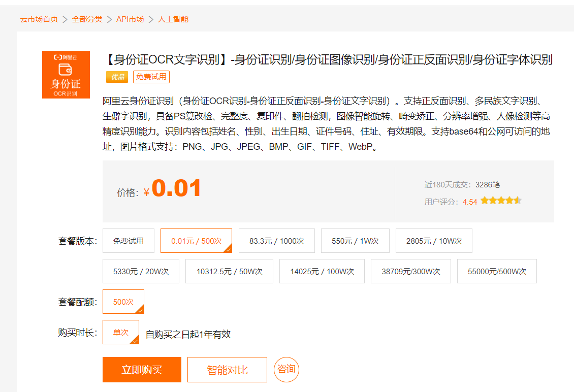Viewport: 574px width, 392px height.
Task: Go to 全部分类 breadcrumb
Action: [87, 19]
